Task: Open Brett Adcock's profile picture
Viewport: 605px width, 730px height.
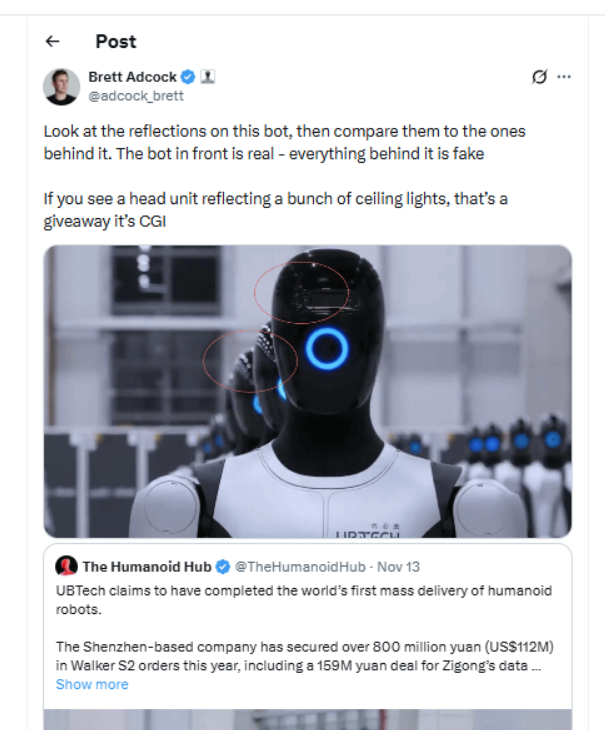Action: pos(61,87)
